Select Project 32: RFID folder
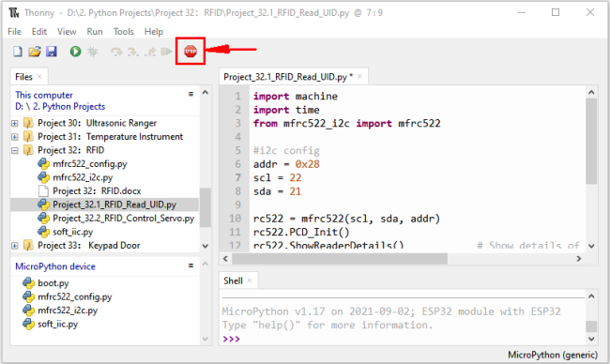Viewport: 610px width, 364px height. tap(70, 150)
